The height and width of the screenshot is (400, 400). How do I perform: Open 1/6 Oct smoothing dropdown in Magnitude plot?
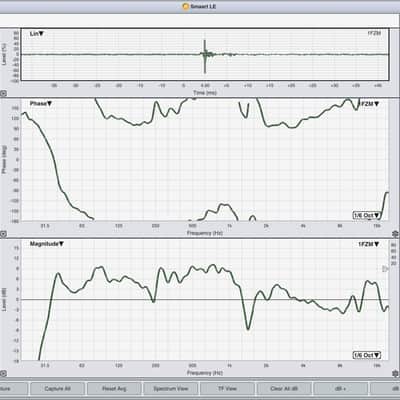367,355
